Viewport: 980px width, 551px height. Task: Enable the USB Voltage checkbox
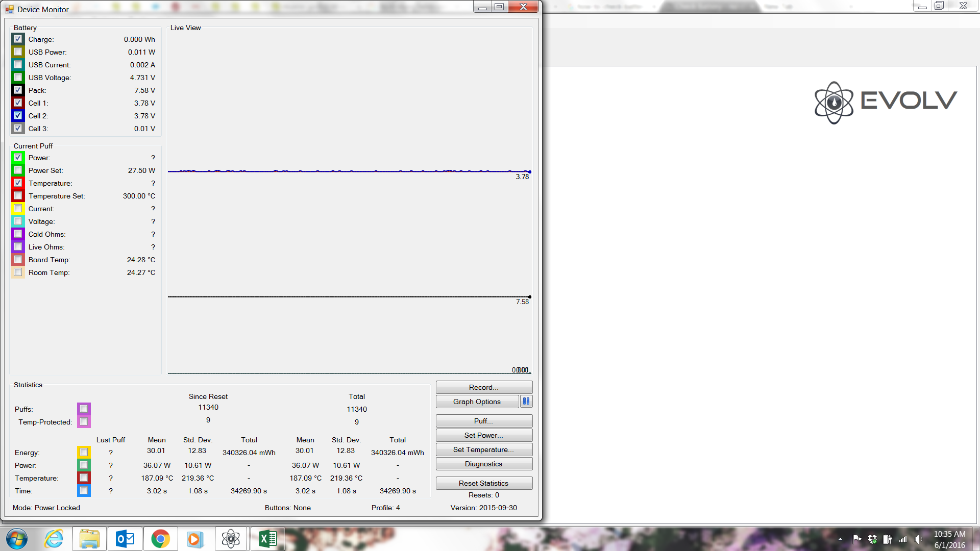pos(18,78)
